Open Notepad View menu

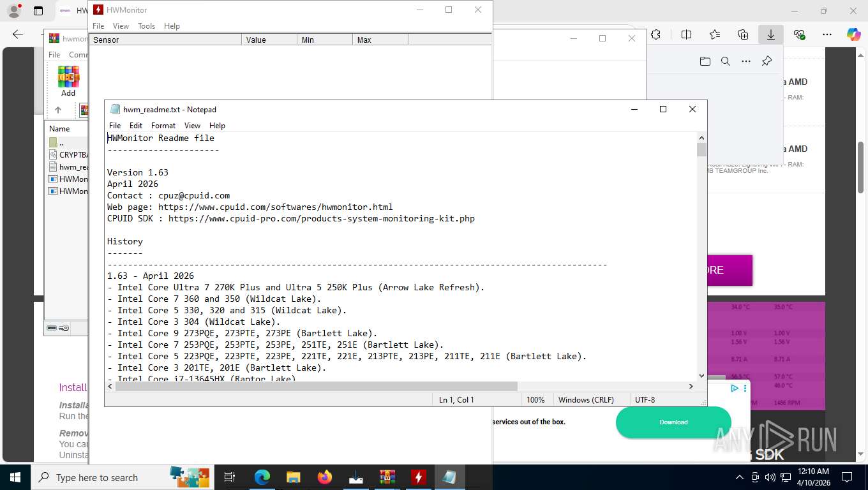[x=192, y=126]
